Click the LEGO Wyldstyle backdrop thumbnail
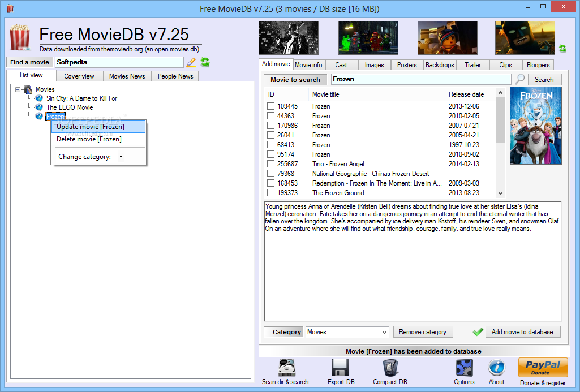The image size is (580, 392). (448, 38)
